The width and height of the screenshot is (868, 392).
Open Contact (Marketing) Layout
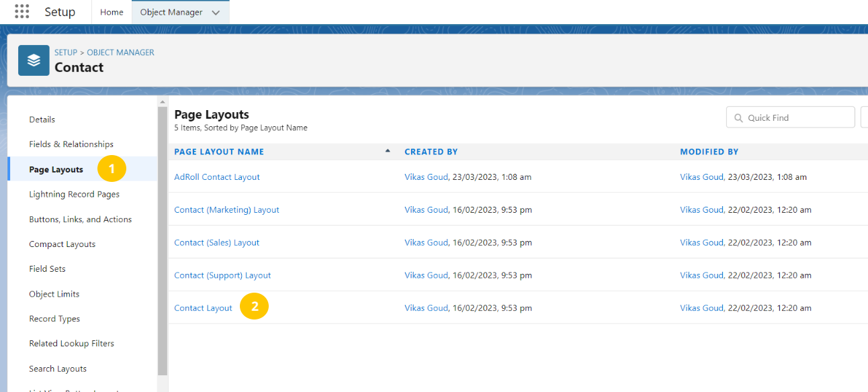pyautogui.click(x=226, y=210)
